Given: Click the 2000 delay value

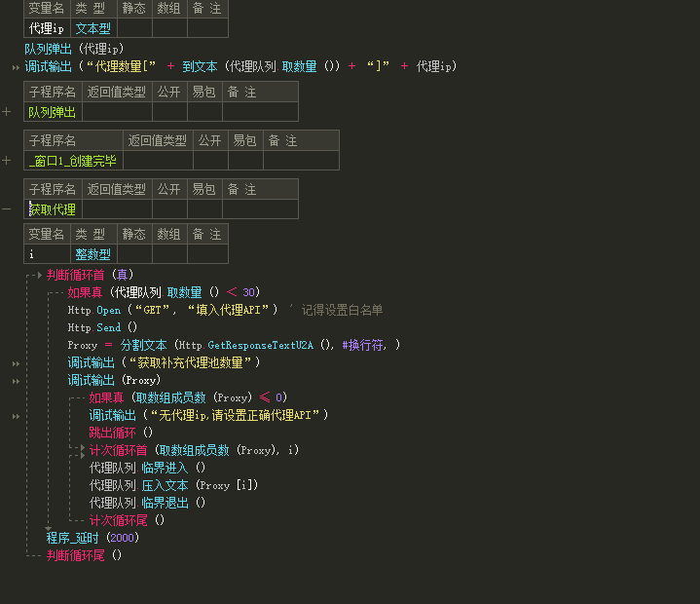Looking at the screenshot, I should 123,538.
